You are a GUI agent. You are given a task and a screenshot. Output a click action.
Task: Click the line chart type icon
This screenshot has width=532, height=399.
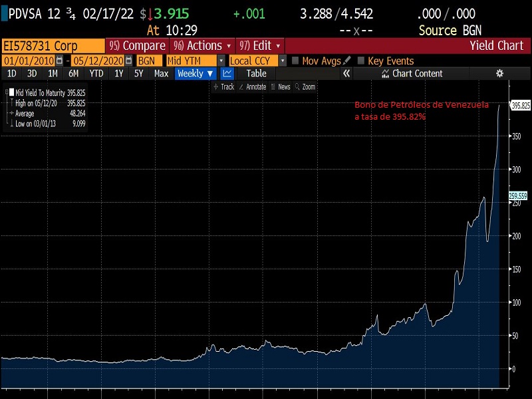tap(227, 74)
